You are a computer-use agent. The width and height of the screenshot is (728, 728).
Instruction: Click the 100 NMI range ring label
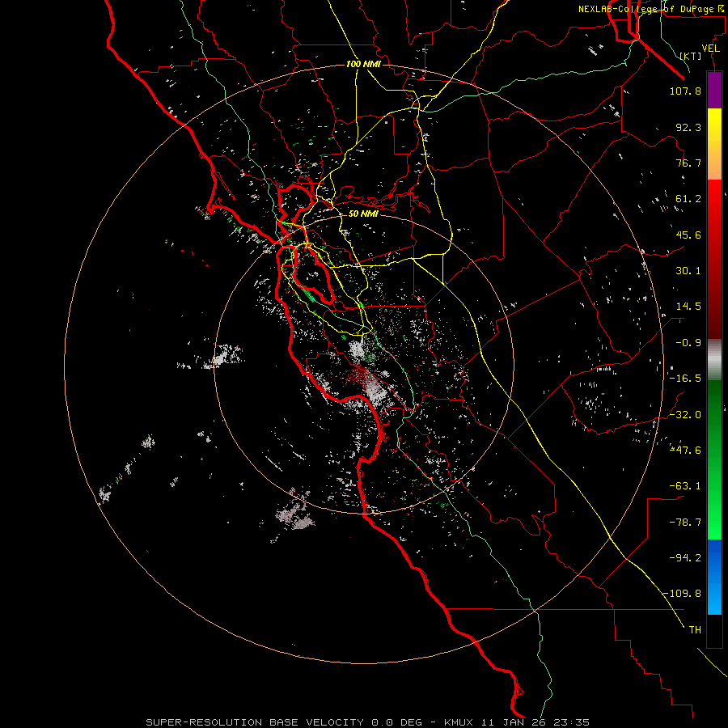point(363,64)
